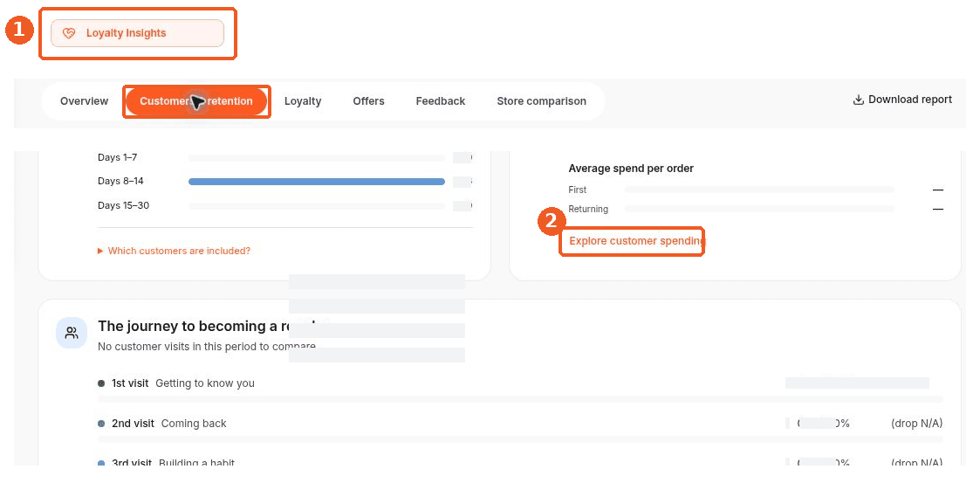Follow the Explore customer spending link

(637, 241)
